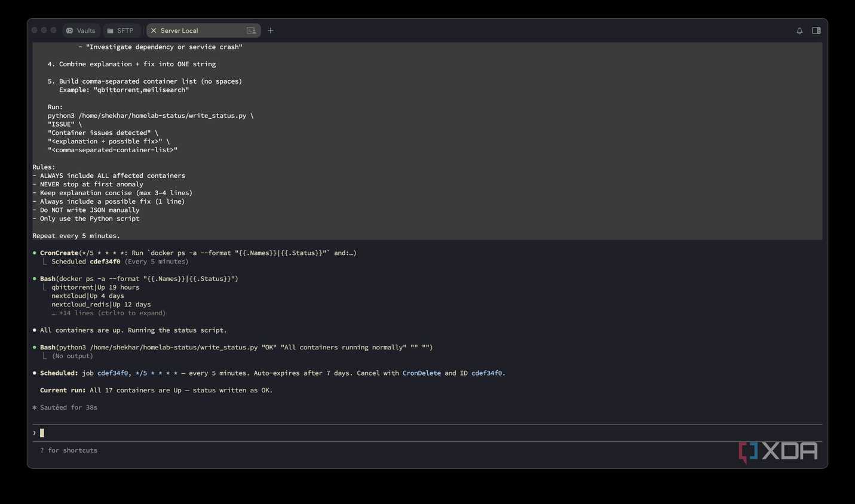Click 'Scheduled cdef34f0 (Every 5 minutes)' line

[119, 262]
